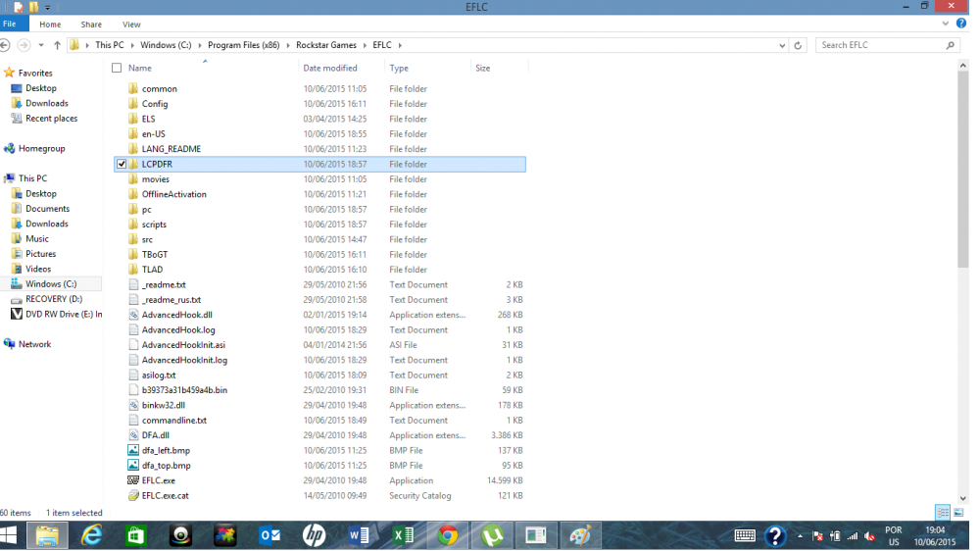This screenshot has height=551, width=980.
Task: Open Outlook from the taskbar
Action: point(270,535)
